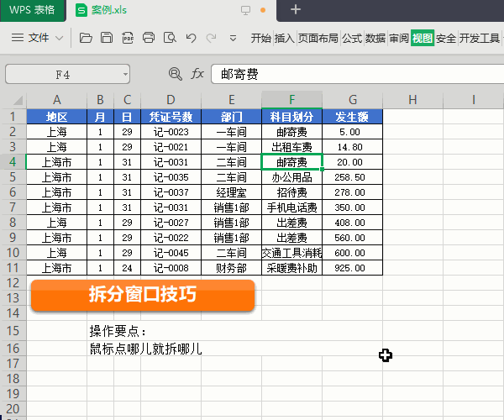Screen dimensions: 504x420
Task: Click the WPS 表格 home button
Action: (x=32, y=10)
